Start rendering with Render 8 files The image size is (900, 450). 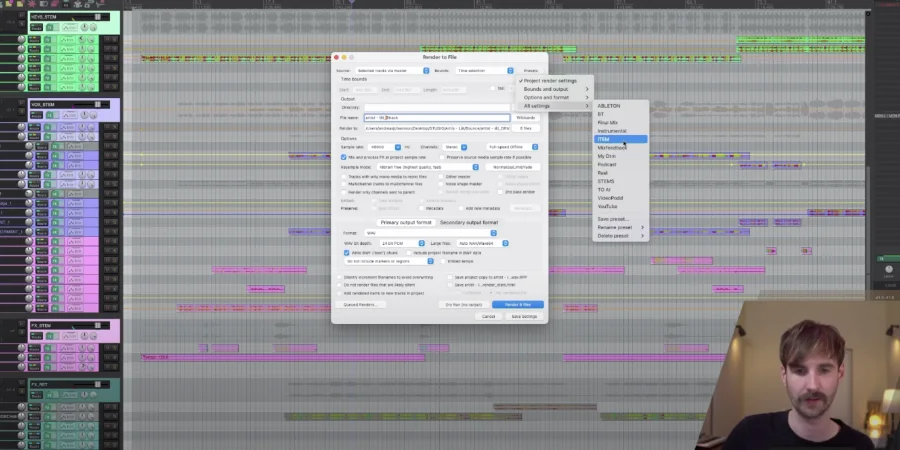click(518, 305)
